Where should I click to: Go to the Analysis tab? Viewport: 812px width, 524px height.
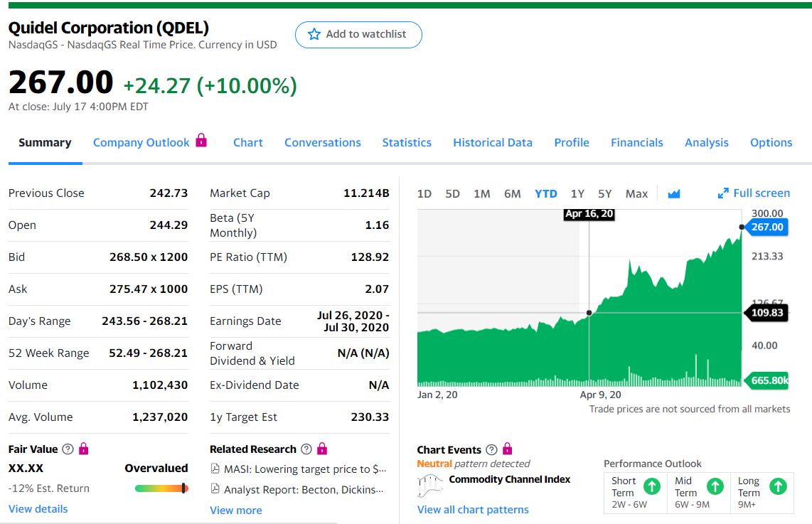click(x=707, y=143)
